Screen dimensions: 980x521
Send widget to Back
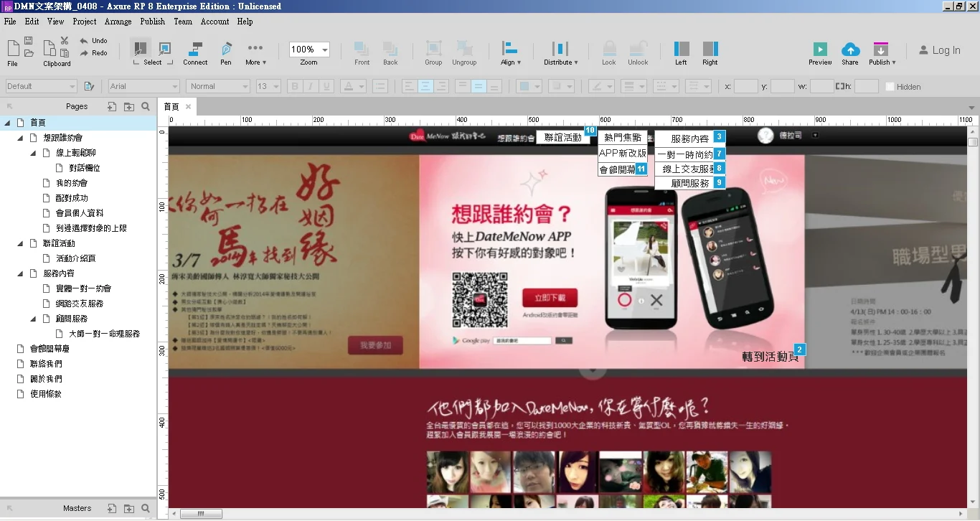coord(390,49)
